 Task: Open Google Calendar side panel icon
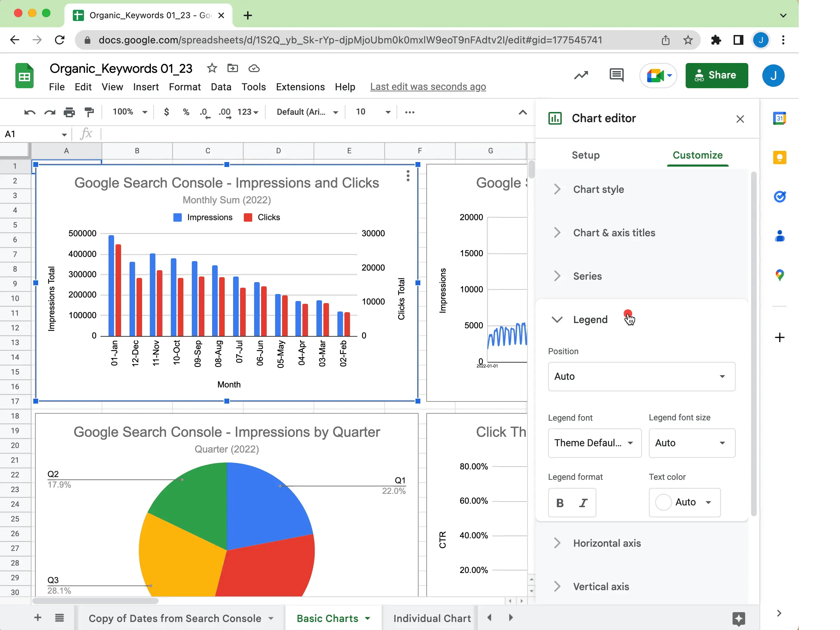779,119
